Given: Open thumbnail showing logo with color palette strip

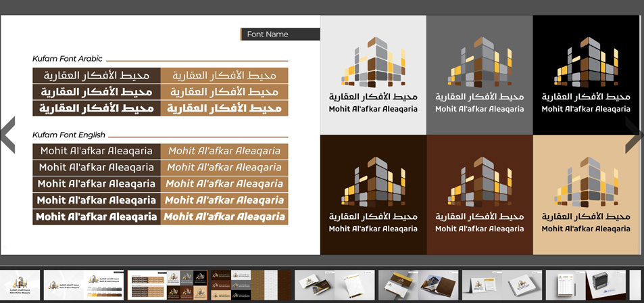Looking at the screenshot, I should (x=84, y=285).
